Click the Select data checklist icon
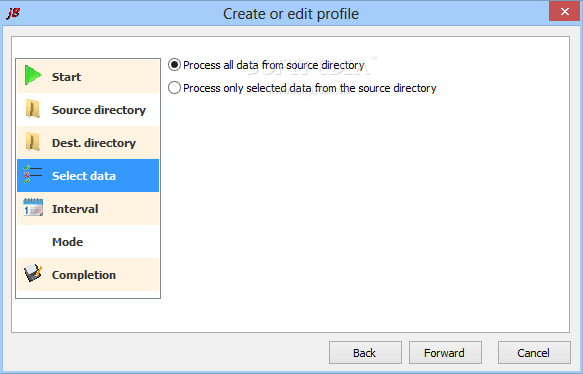The image size is (583, 374). click(33, 175)
